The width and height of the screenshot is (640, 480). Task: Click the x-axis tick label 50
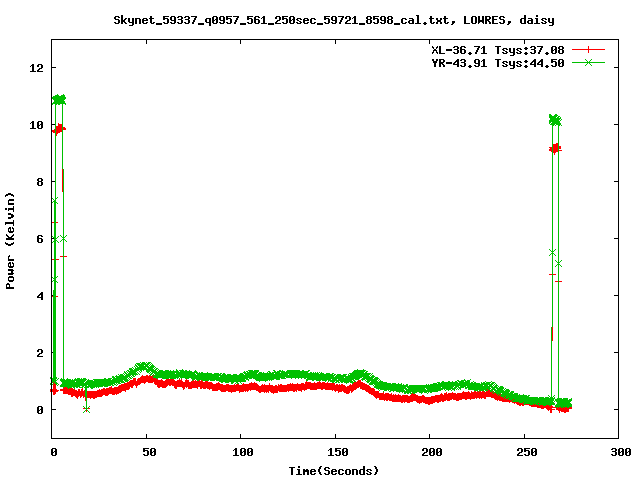pos(149,452)
